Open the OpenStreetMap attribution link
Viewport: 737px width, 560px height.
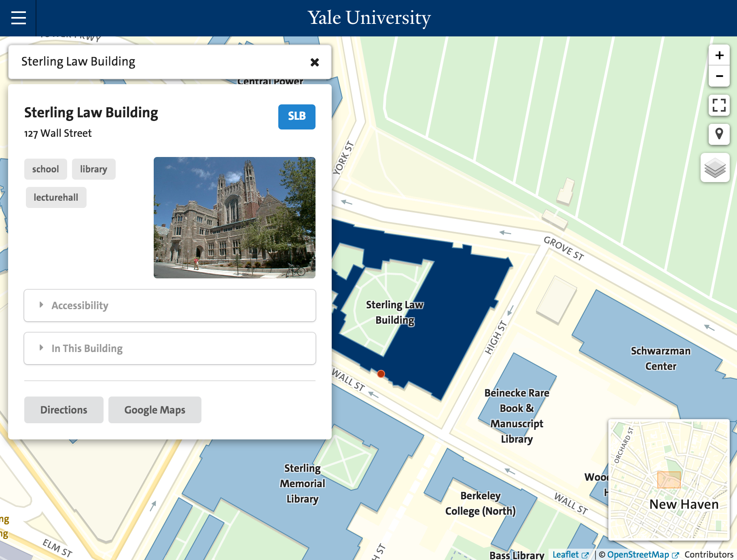click(x=643, y=555)
